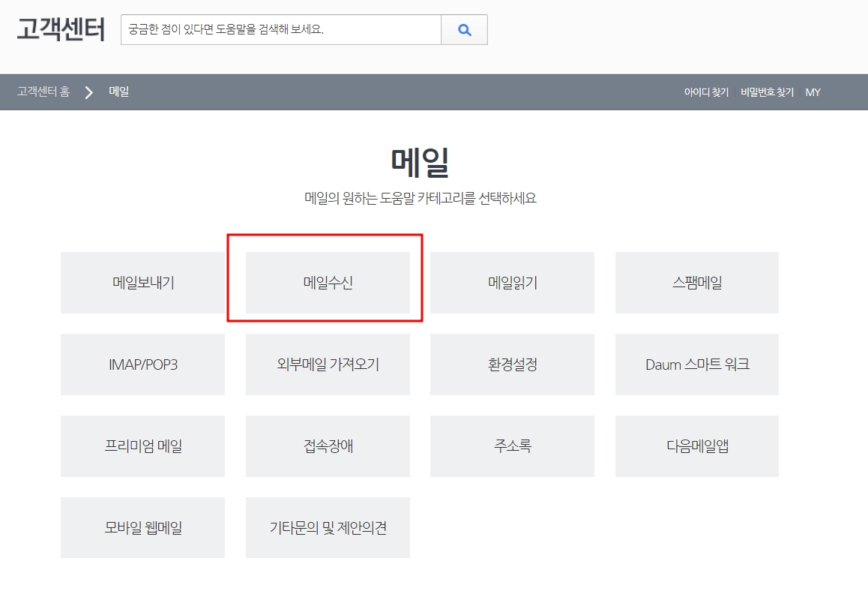Viewport: 868px width, 600px height.
Task: Select the 환경설정 category
Action: coord(512,364)
